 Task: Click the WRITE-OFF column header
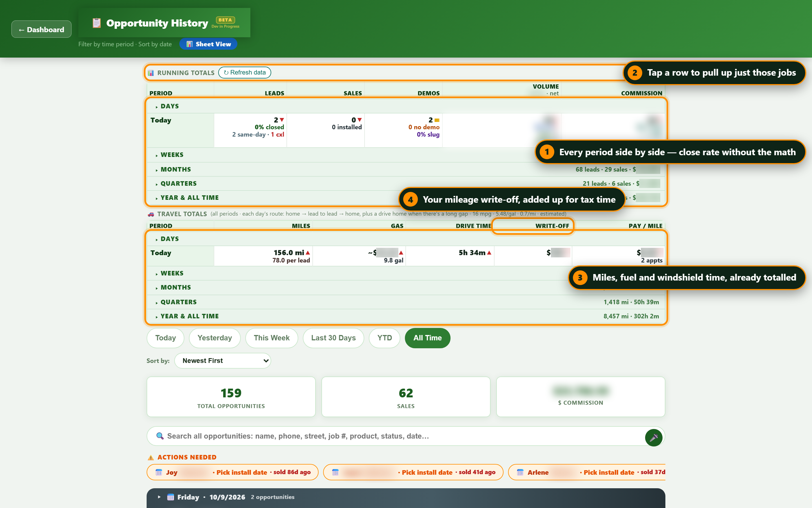[552, 226]
